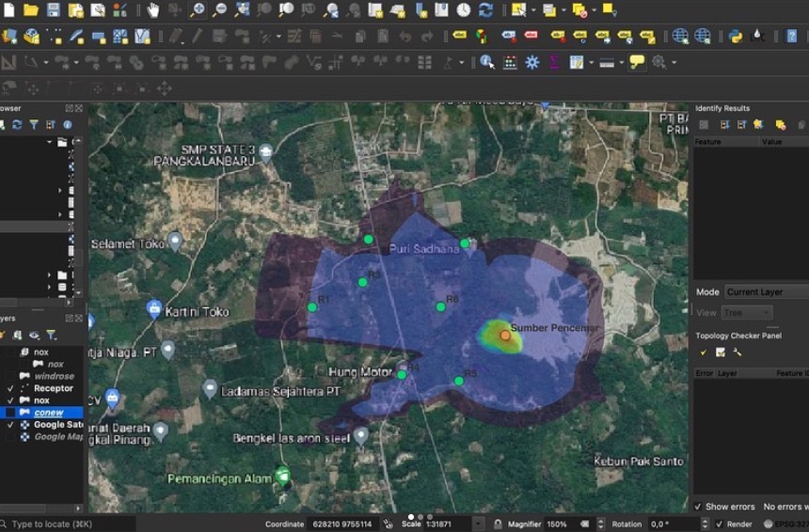This screenshot has height=532, width=809.
Task: Open Select Features tool dropdown arrow
Action: [x=533, y=9]
